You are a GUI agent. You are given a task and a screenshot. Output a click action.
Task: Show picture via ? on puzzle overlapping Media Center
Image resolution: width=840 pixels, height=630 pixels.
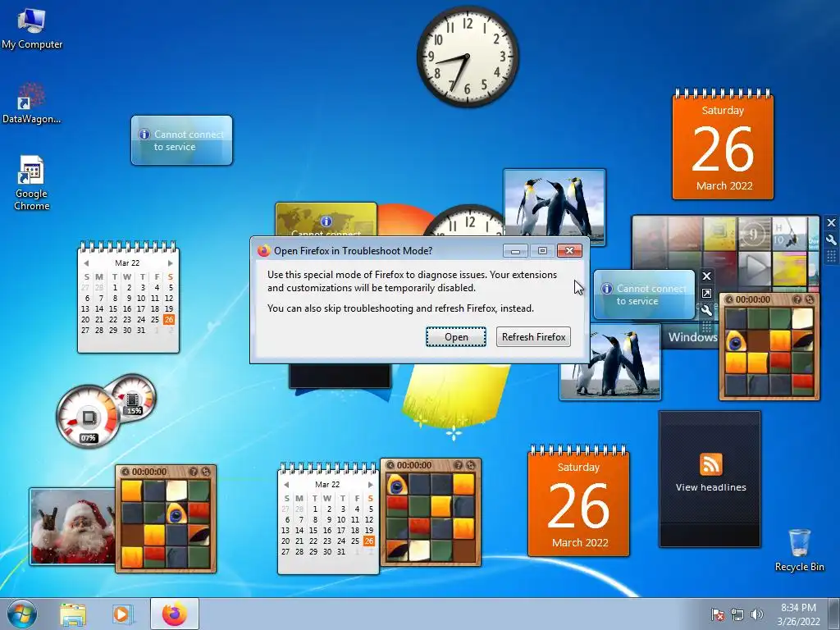pos(797,299)
